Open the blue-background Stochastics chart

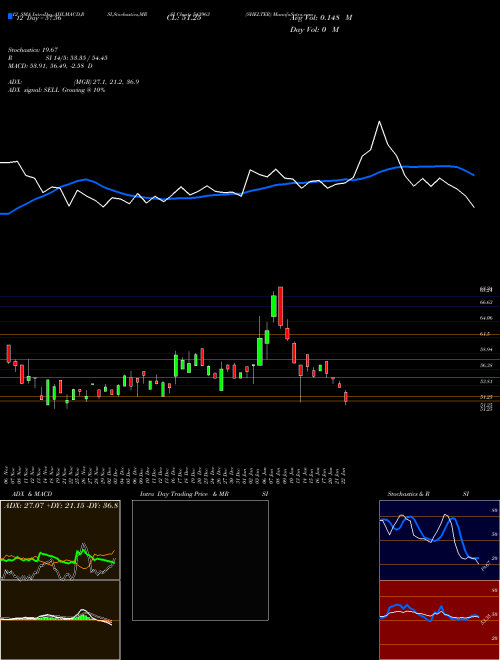pyautogui.click(x=439, y=540)
